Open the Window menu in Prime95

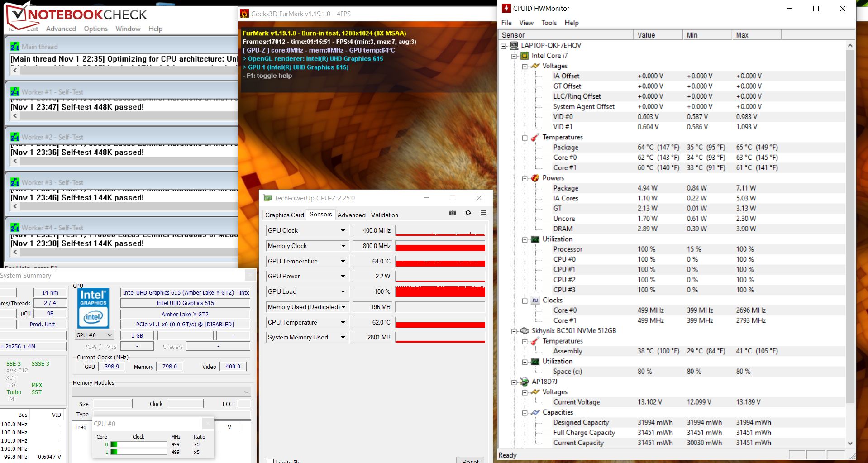click(128, 29)
